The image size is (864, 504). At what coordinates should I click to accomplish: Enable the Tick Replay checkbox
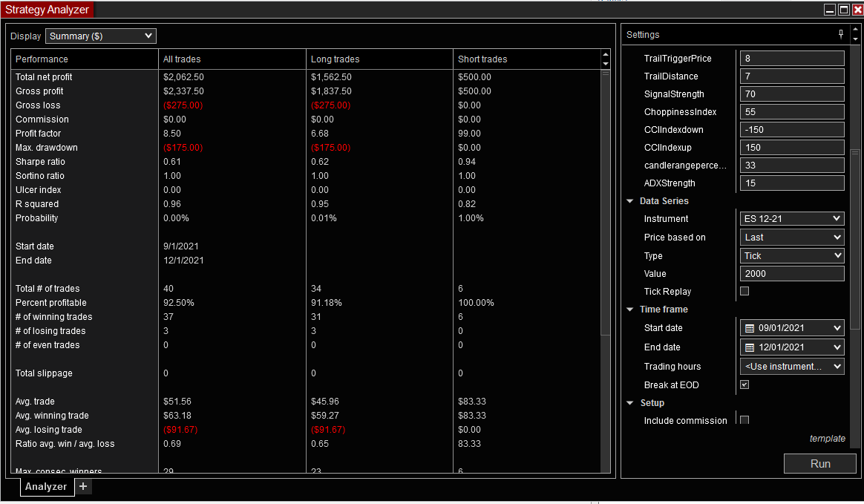click(x=744, y=291)
